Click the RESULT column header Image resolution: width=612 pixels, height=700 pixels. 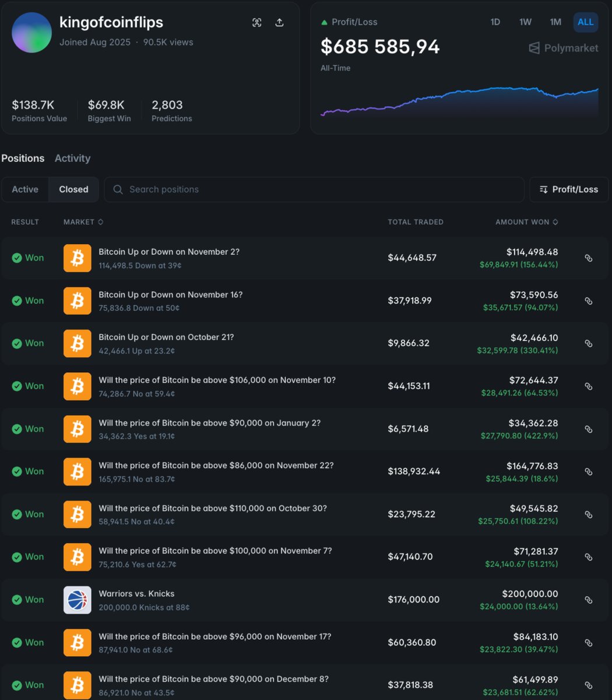tap(25, 222)
